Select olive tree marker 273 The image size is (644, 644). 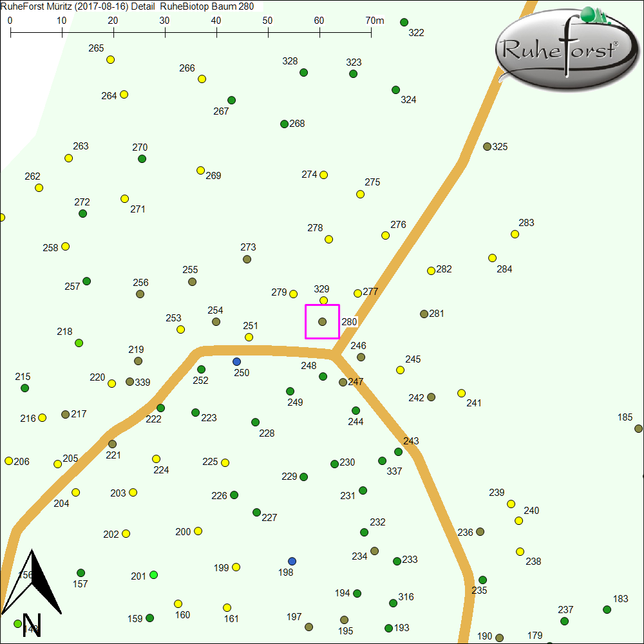[247, 259]
